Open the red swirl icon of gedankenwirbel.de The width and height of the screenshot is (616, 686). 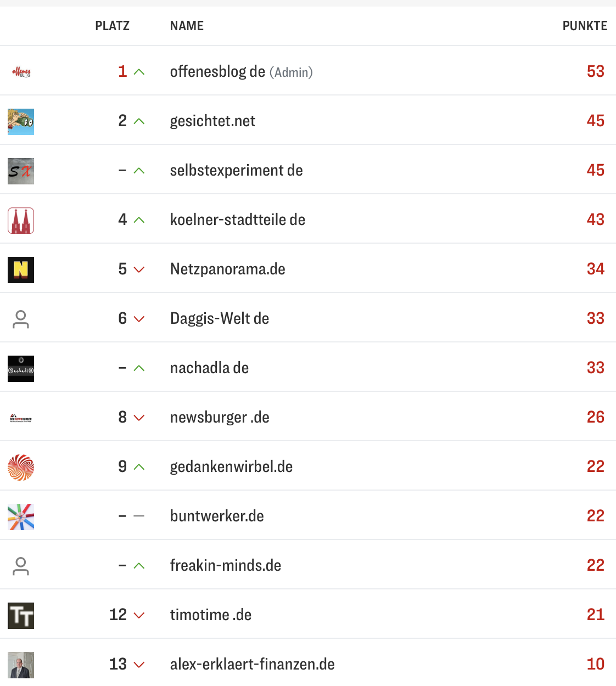coord(20,468)
